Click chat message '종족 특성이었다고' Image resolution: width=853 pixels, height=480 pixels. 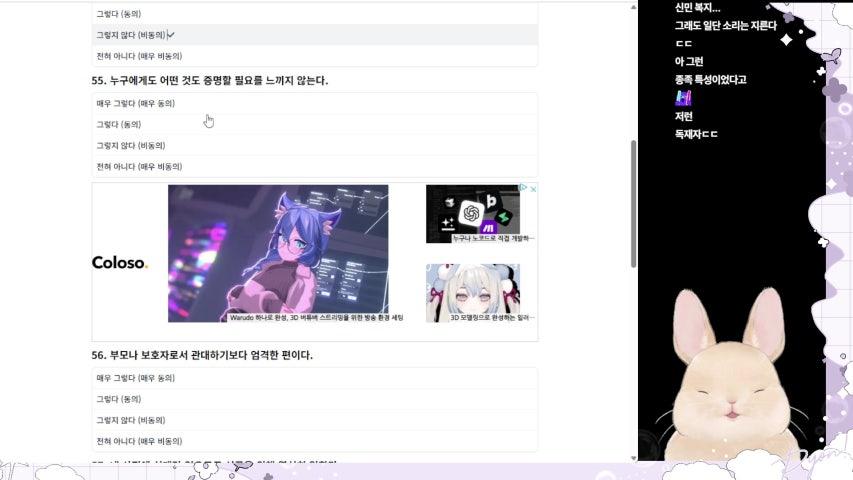710,79
